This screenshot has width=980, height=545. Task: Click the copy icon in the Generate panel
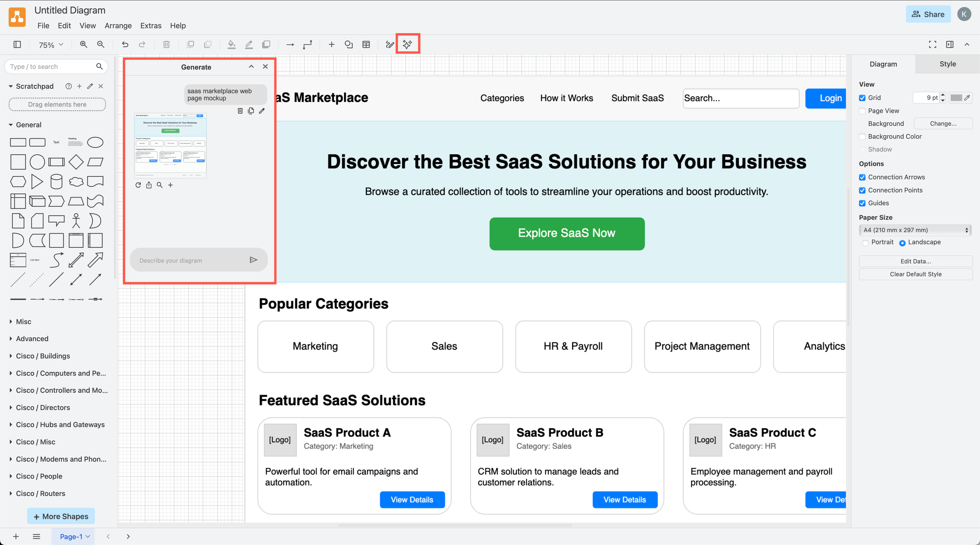click(x=251, y=111)
